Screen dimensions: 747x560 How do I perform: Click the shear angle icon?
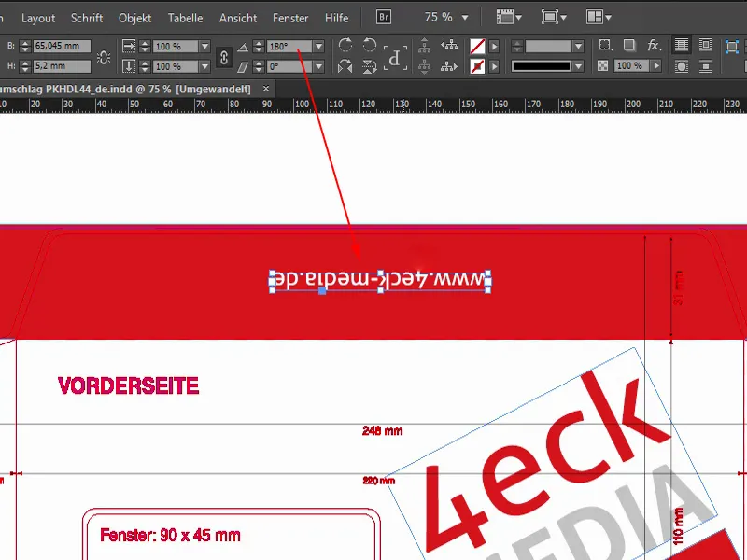[x=243, y=66]
